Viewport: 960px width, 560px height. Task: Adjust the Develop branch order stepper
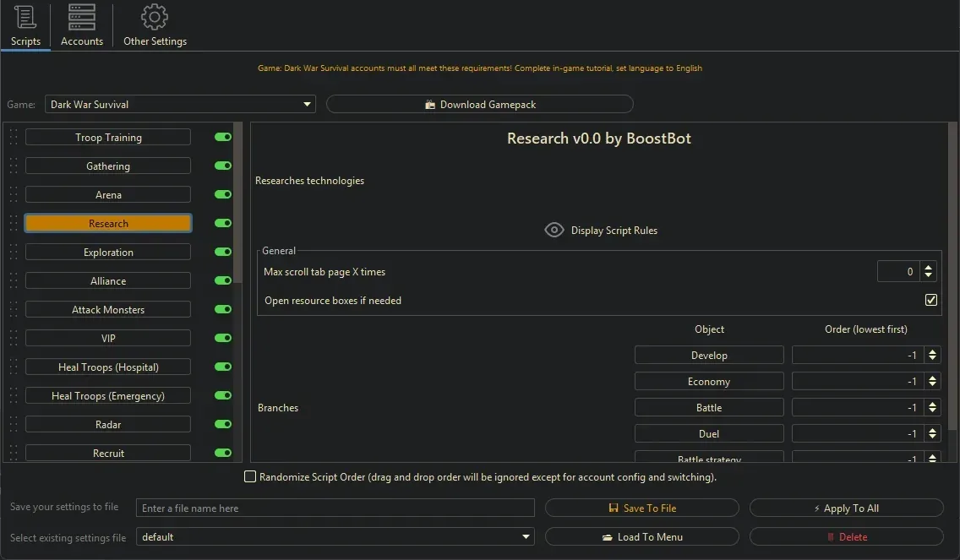(932, 355)
